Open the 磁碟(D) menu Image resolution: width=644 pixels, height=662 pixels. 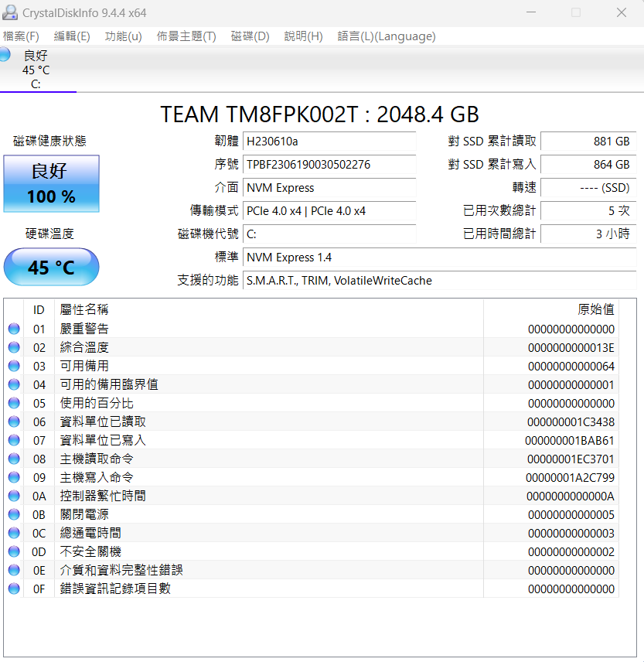[250, 36]
